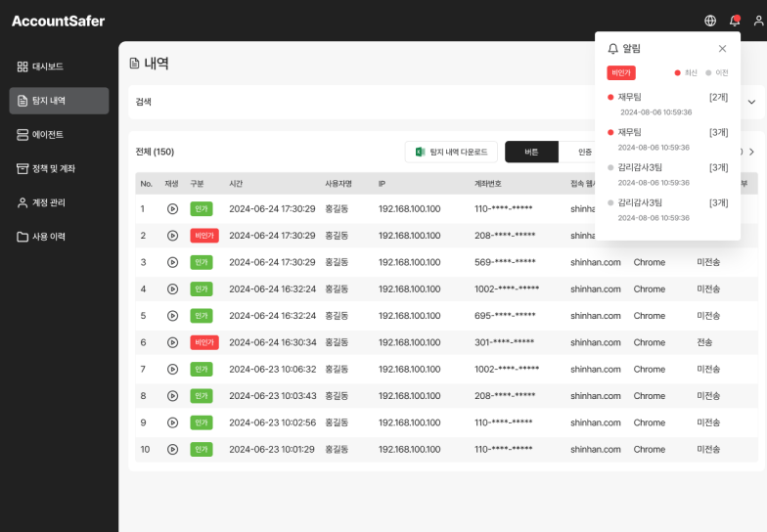This screenshot has height=532, width=767.
Task: Click the 이전 legend in notifications
Action: coord(716,72)
